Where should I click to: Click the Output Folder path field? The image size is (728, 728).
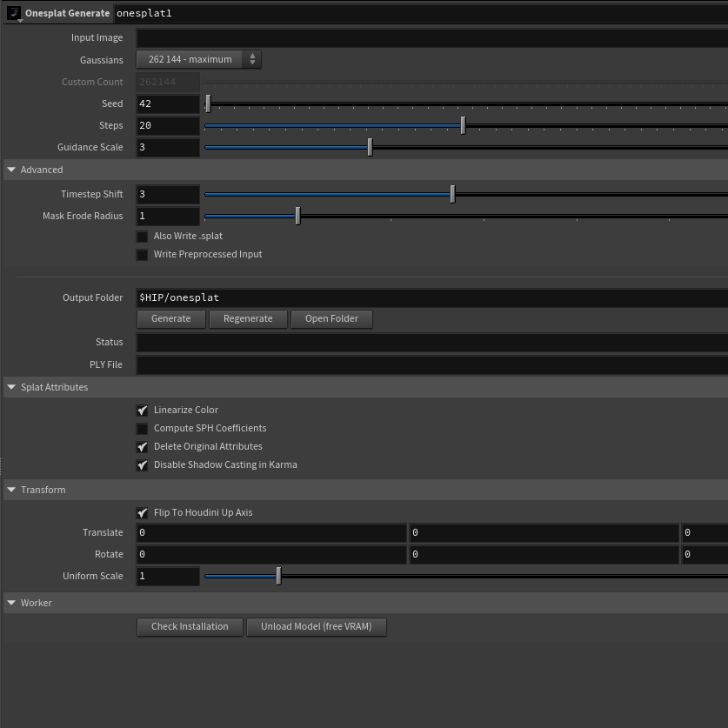tap(431, 297)
